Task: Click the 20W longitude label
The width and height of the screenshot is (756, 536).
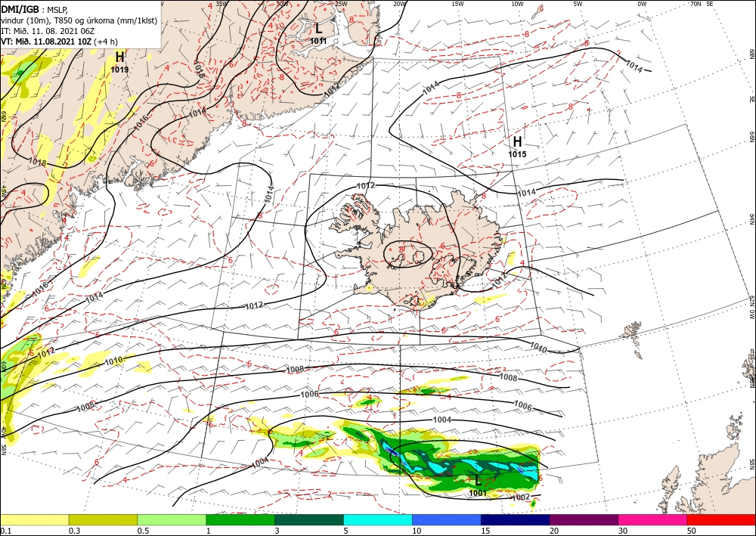Action: (x=399, y=4)
